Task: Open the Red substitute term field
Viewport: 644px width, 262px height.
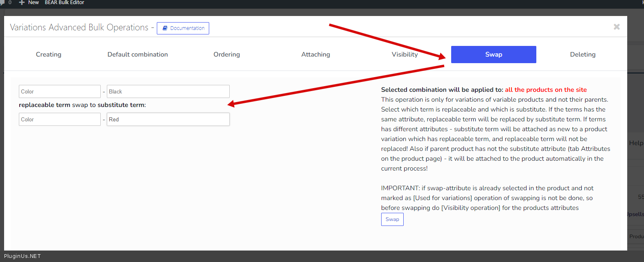Action: pos(168,119)
